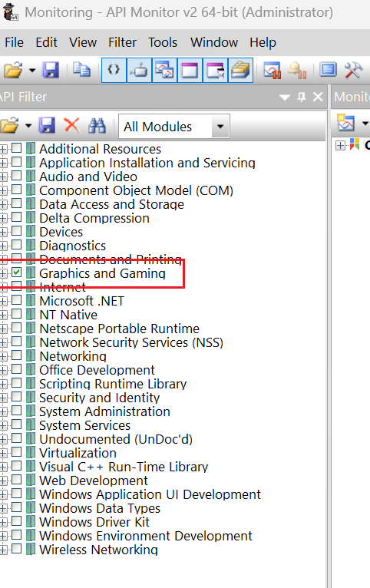Check the Audio and Video checkbox

(x=16, y=176)
